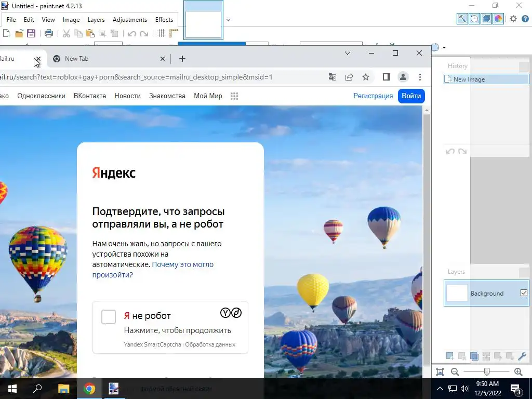Click the Open file folder icon
The height and width of the screenshot is (399, 532).
coord(19,33)
